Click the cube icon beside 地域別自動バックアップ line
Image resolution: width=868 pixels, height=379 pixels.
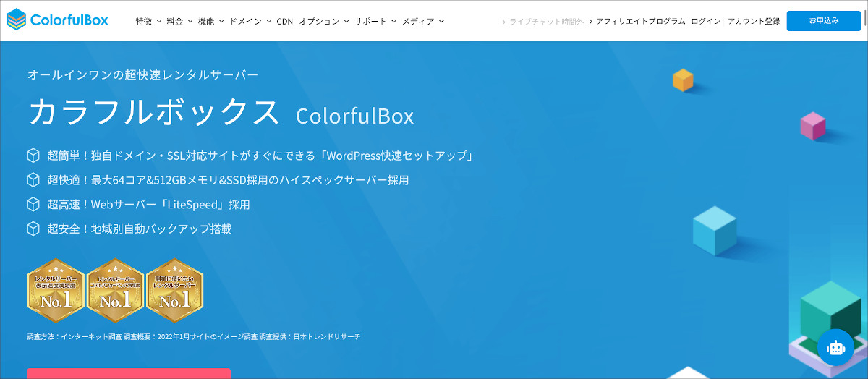[33, 229]
